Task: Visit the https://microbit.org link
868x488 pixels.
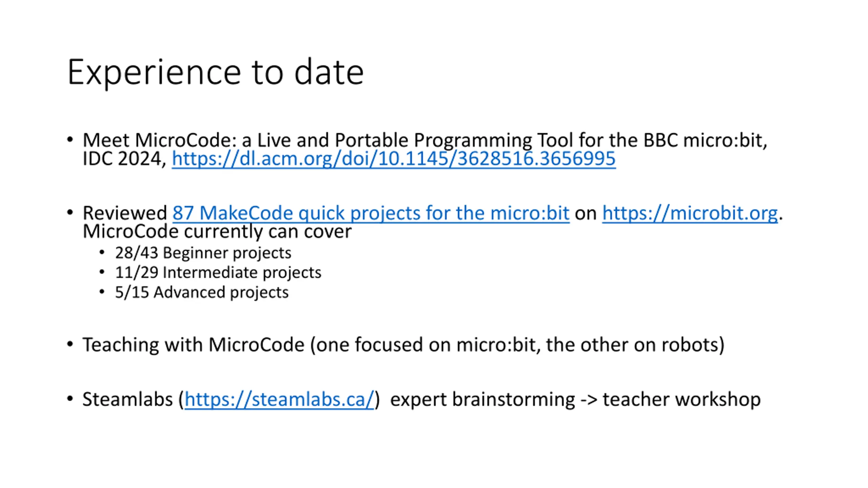Action: click(690, 213)
